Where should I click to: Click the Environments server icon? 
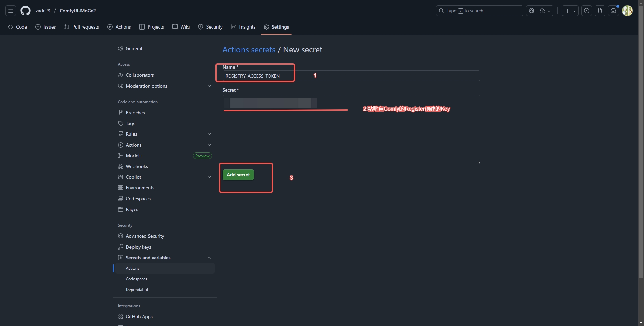click(121, 188)
